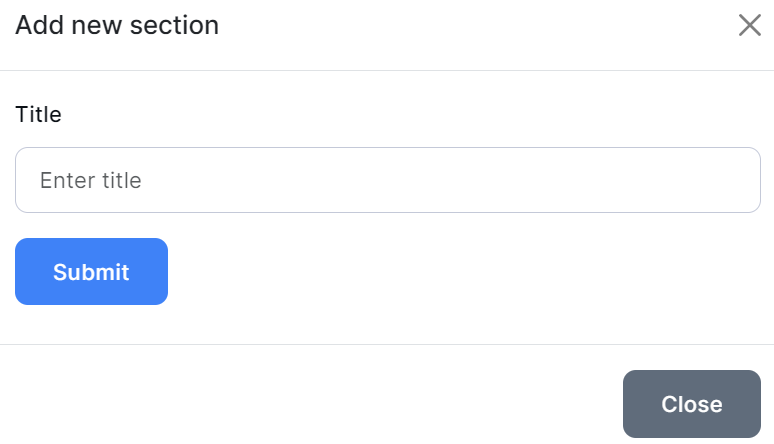This screenshot has height=444, width=774.
Task: Choose Close in the dialog footer
Action: (x=691, y=404)
